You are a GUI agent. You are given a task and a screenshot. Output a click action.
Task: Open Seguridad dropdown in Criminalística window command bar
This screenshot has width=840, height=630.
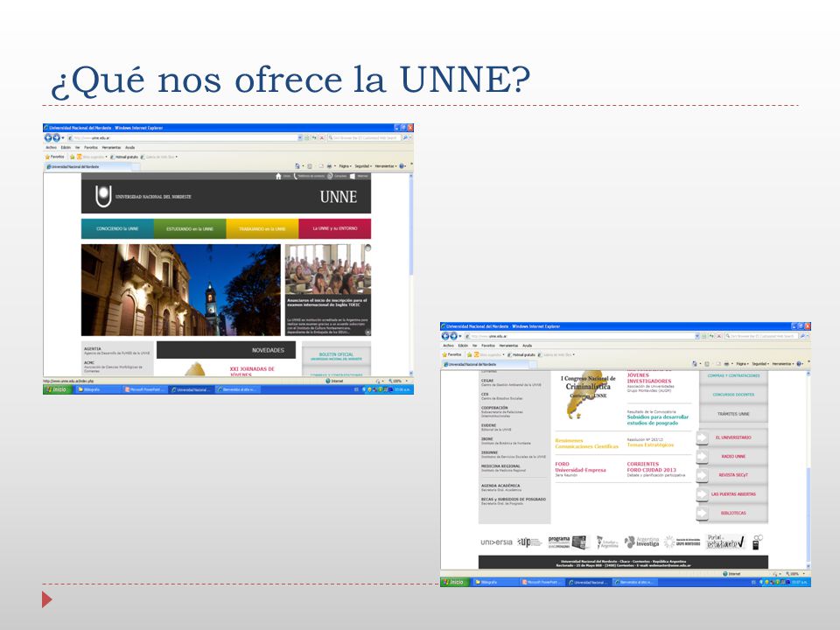(x=760, y=364)
